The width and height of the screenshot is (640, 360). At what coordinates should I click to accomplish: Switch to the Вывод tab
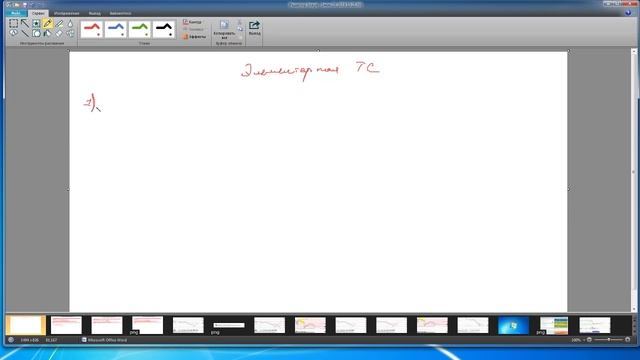click(x=95, y=13)
